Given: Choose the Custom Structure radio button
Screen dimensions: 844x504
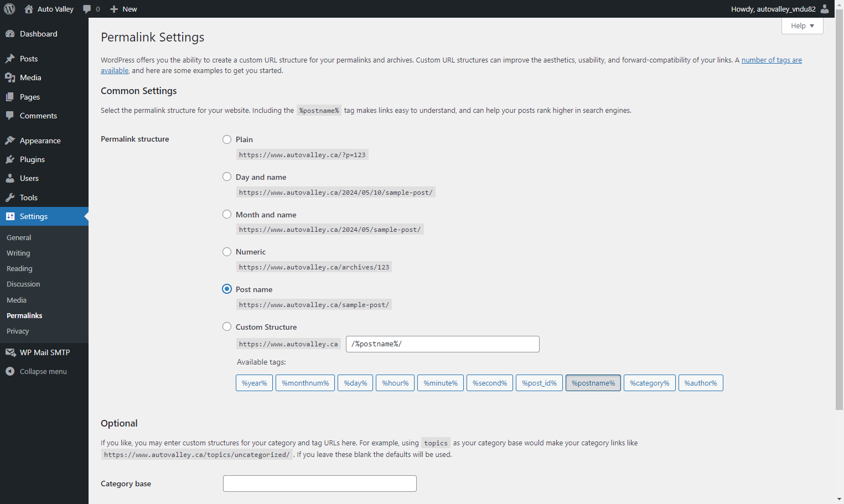Looking at the screenshot, I should 227,326.
